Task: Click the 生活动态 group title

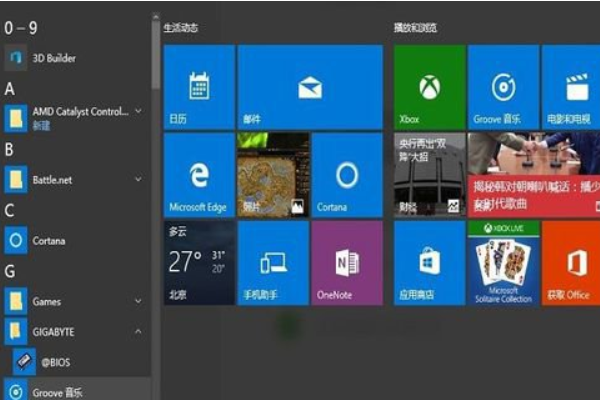Action: [x=181, y=28]
